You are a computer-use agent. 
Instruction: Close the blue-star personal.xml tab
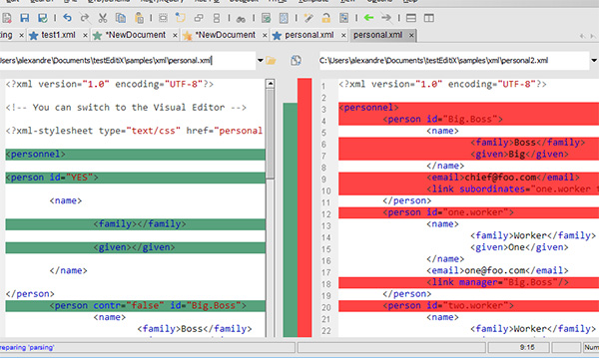point(343,36)
